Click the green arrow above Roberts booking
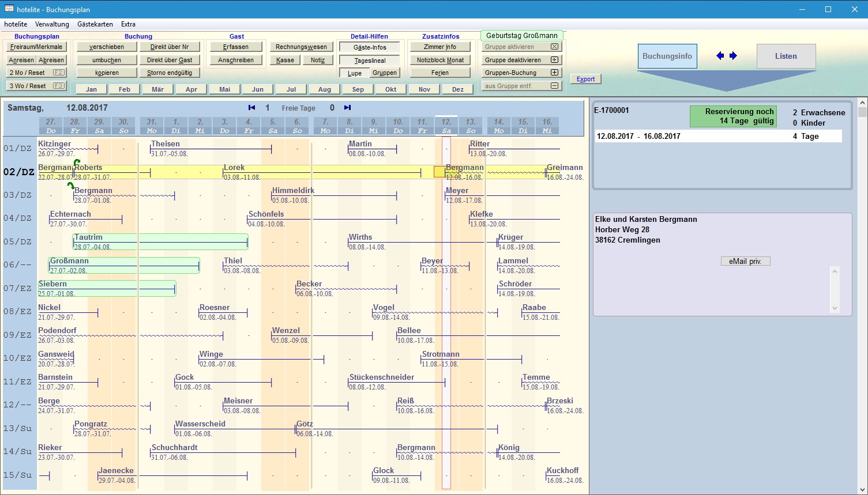 point(77,163)
